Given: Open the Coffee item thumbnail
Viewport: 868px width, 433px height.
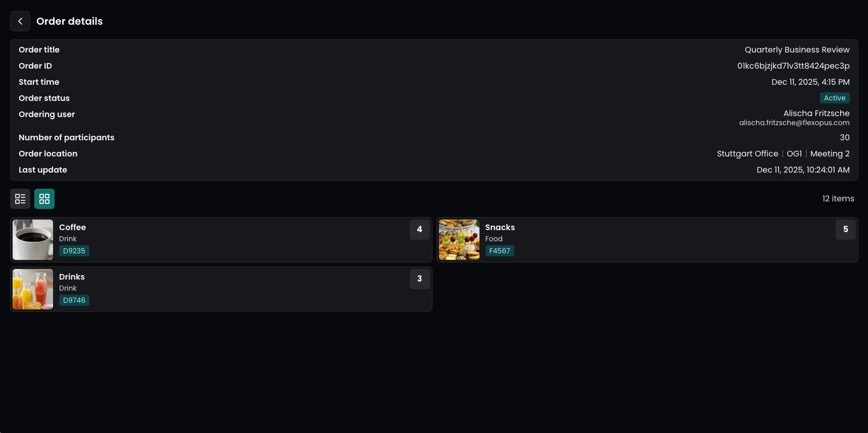Looking at the screenshot, I should [33, 240].
